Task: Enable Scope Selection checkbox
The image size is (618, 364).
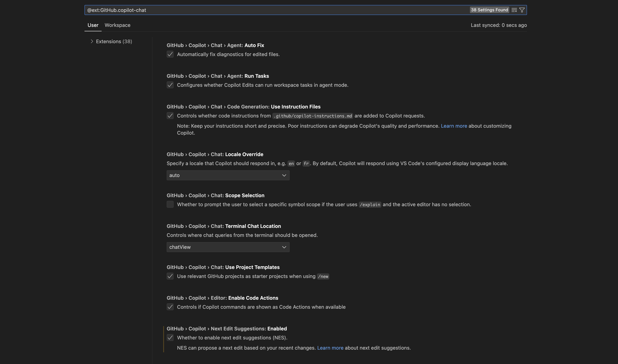Action: [170, 204]
